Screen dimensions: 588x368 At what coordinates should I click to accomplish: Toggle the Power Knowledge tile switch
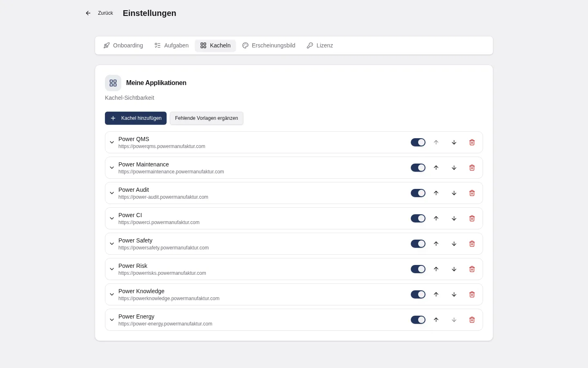418,294
